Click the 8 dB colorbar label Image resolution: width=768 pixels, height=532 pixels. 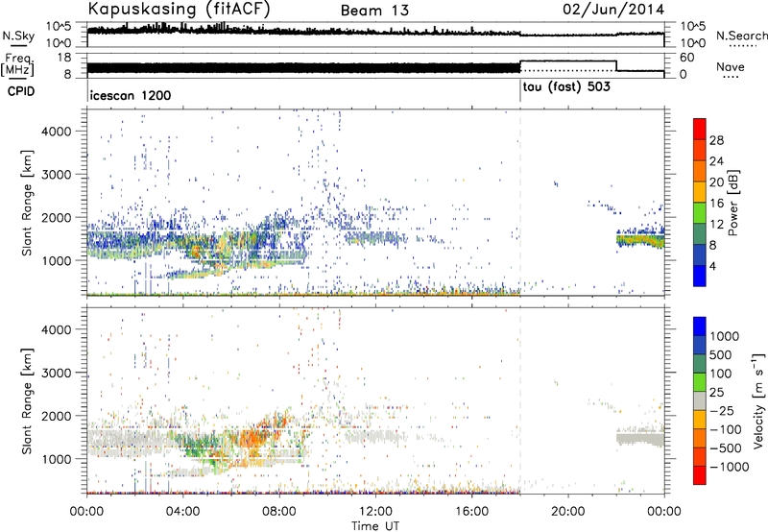point(712,246)
